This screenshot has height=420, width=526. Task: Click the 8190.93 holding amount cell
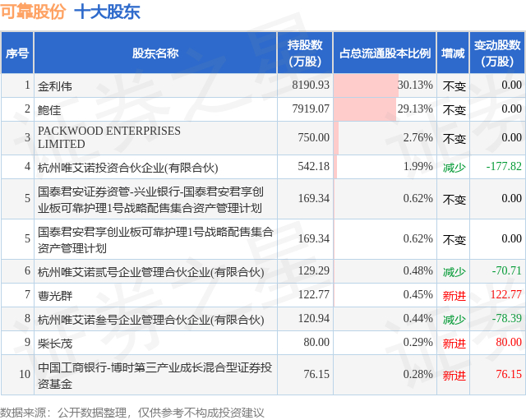click(x=310, y=85)
